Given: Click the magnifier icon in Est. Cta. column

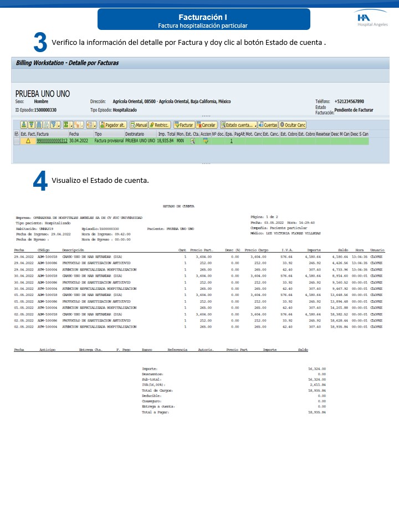Looking at the screenshot, I should tap(193, 141).
